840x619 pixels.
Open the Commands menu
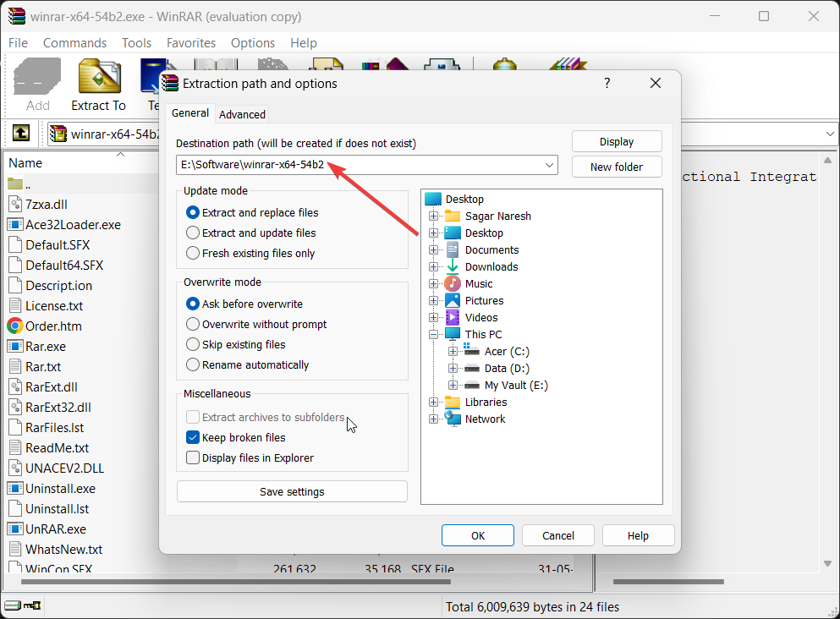click(x=74, y=43)
